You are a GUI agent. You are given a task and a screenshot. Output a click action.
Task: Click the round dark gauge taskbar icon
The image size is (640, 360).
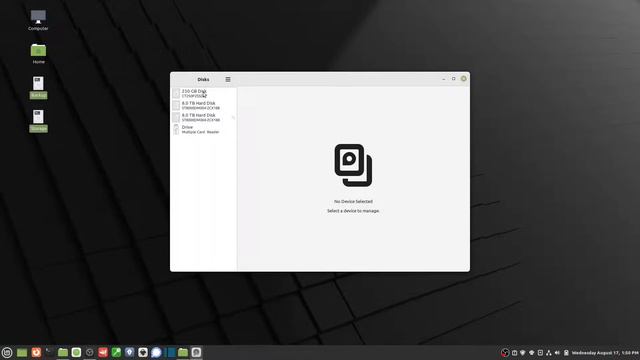click(x=89, y=352)
